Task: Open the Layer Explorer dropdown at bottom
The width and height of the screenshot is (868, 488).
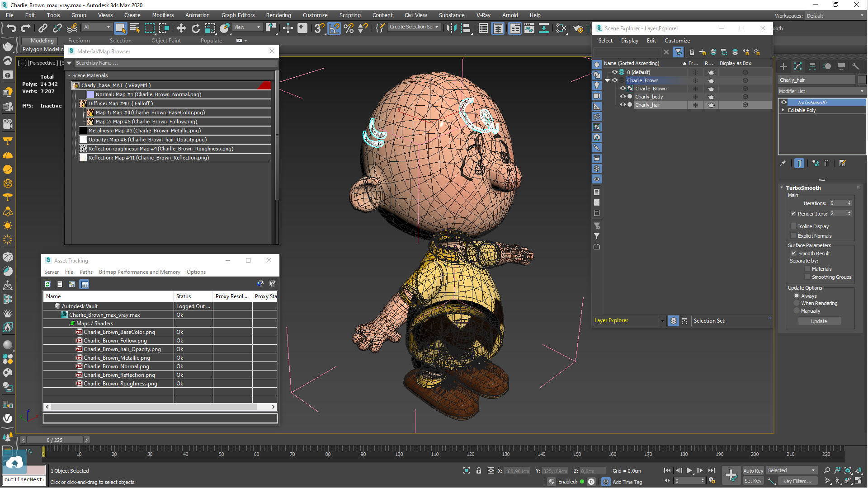Action: click(662, 321)
